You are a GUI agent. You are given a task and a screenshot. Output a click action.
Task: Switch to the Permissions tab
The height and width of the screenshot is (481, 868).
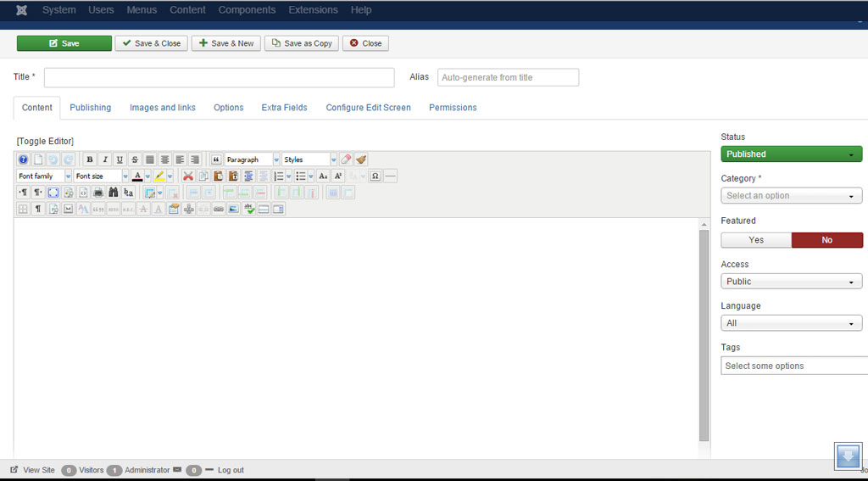click(x=453, y=108)
